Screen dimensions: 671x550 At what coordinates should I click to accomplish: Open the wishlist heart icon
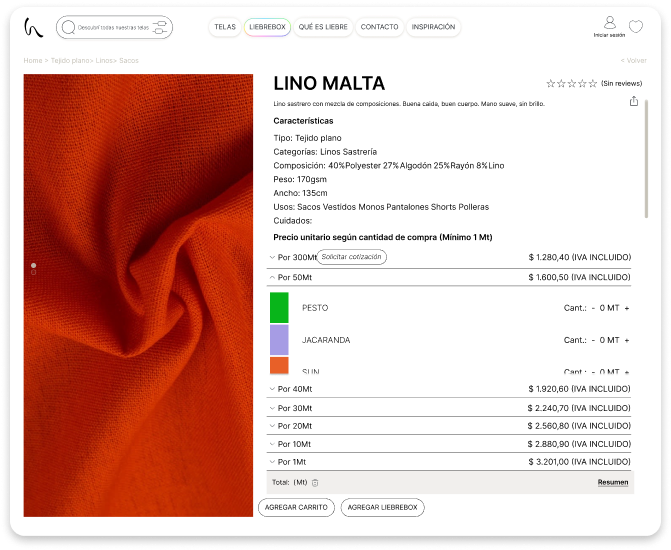coord(635,27)
